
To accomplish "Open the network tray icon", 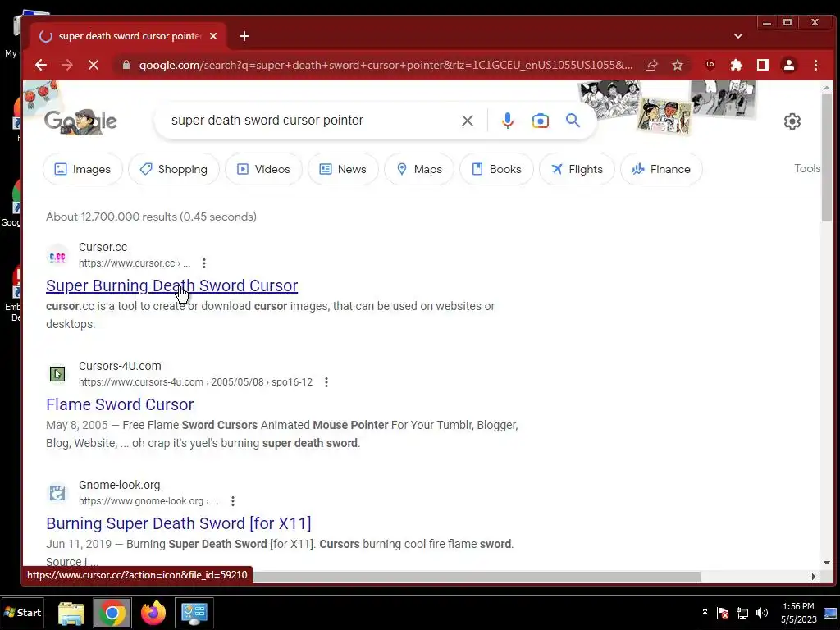I will 742,613.
